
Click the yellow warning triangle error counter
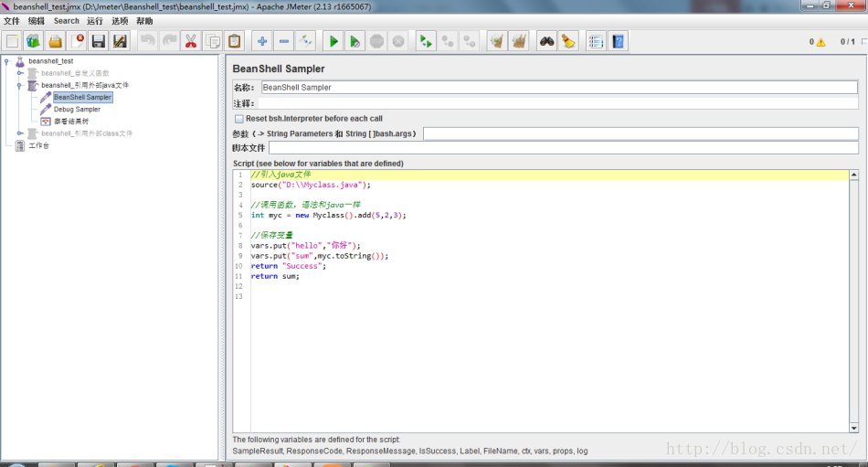[820, 42]
